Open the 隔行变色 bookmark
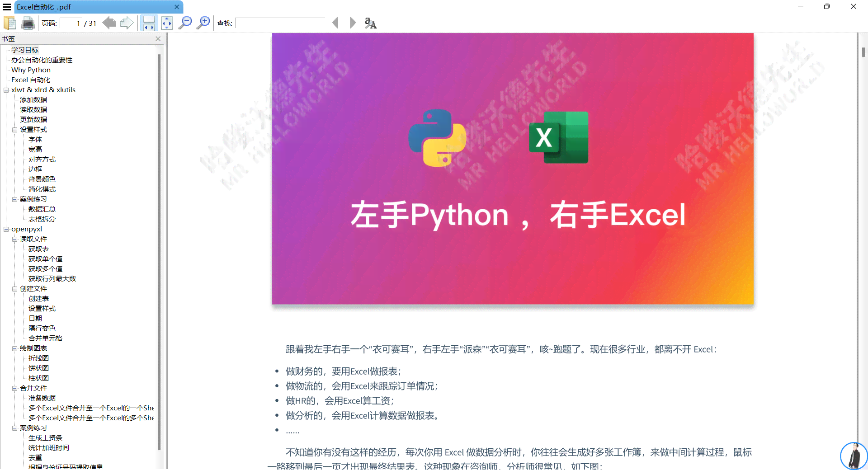Image resolution: width=868 pixels, height=470 pixels. pyautogui.click(x=42, y=329)
